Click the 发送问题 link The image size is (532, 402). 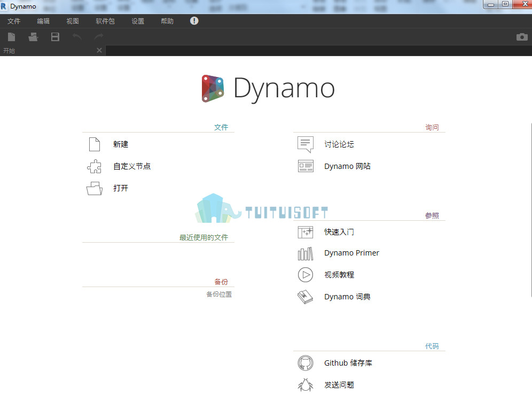(x=339, y=385)
